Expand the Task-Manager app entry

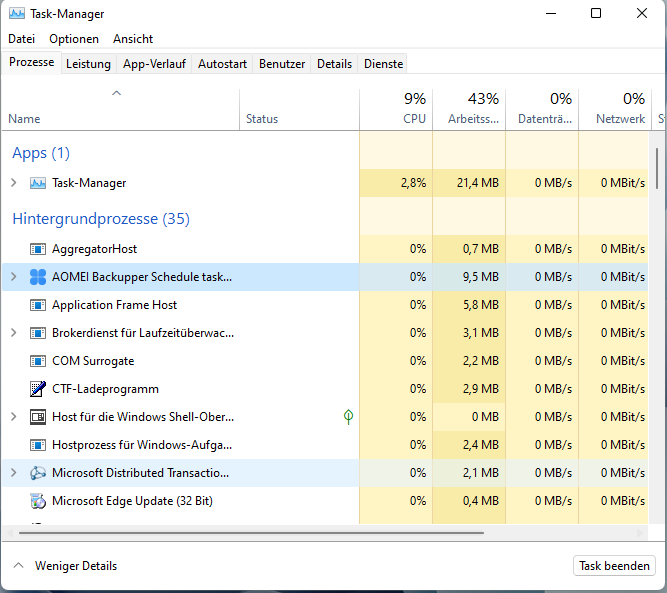(13, 183)
